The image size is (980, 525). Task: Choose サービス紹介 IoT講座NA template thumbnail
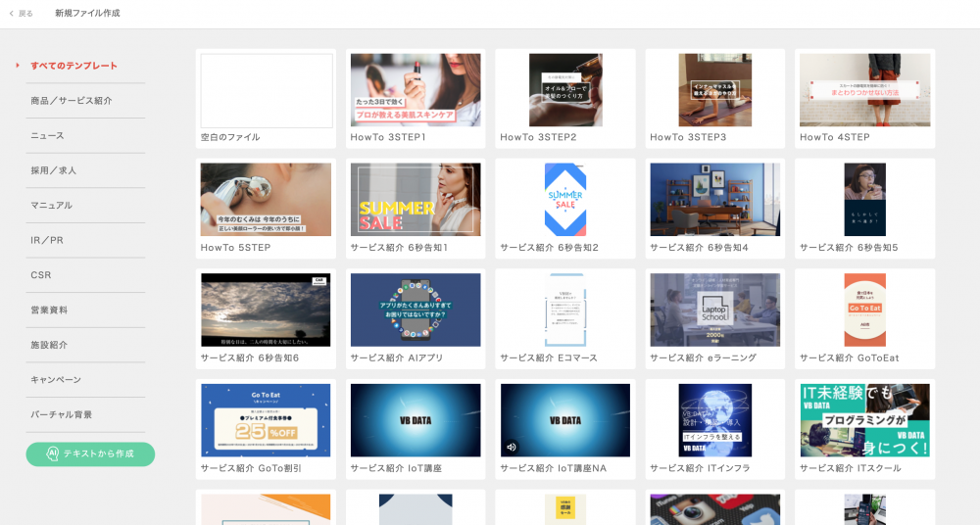point(565,420)
